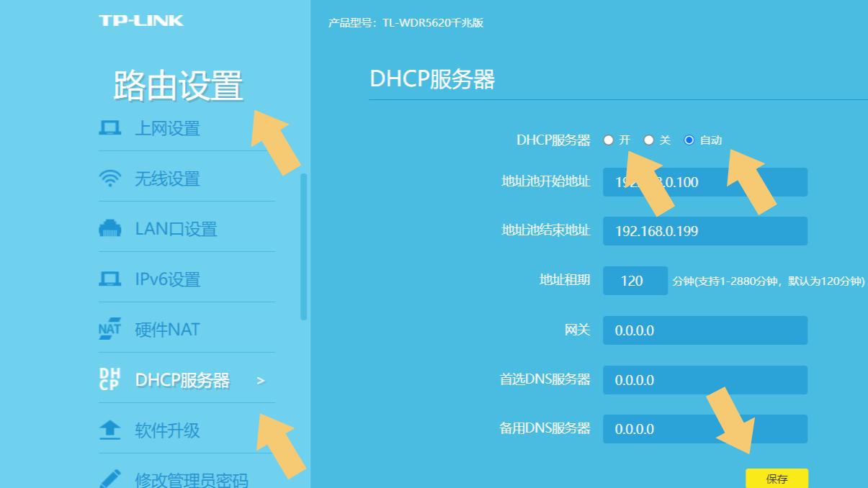This screenshot has width=868, height=488.
Task: Click the pencil icon beside 修改管理员密码
Action: 109,479
